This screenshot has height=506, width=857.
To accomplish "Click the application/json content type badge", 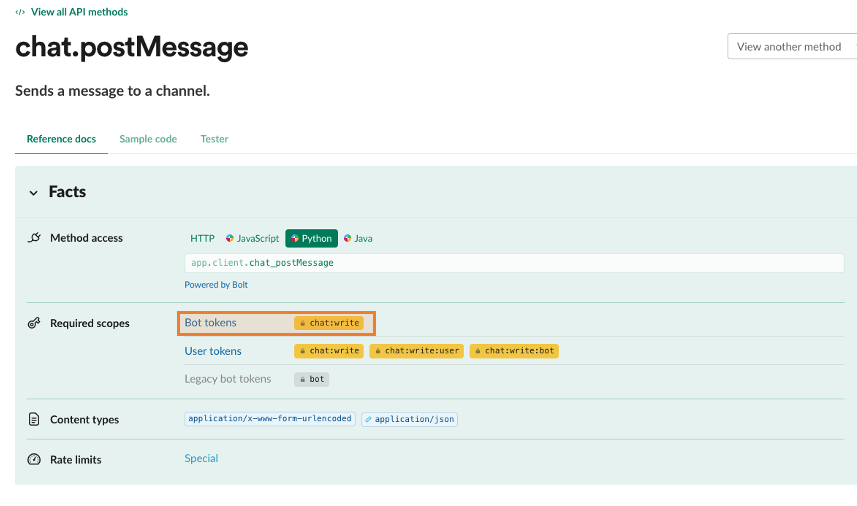I will click(409, 419).
